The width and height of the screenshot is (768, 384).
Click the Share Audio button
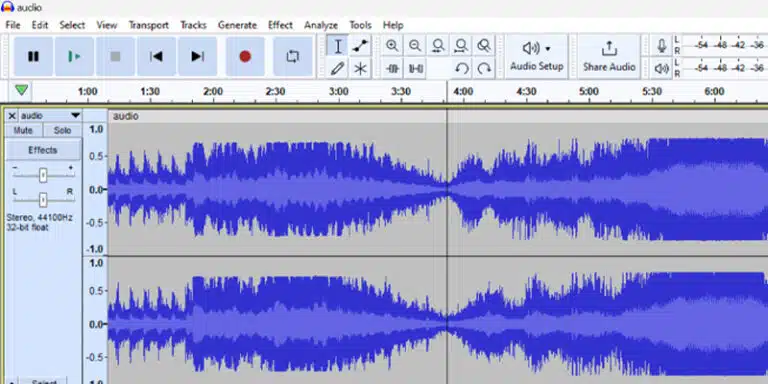coord(609,56)
